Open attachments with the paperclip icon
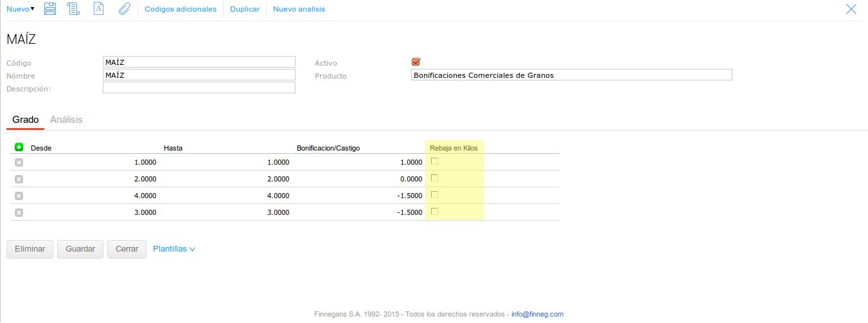Screen dimensions: 868x323 tap(124, 9)
